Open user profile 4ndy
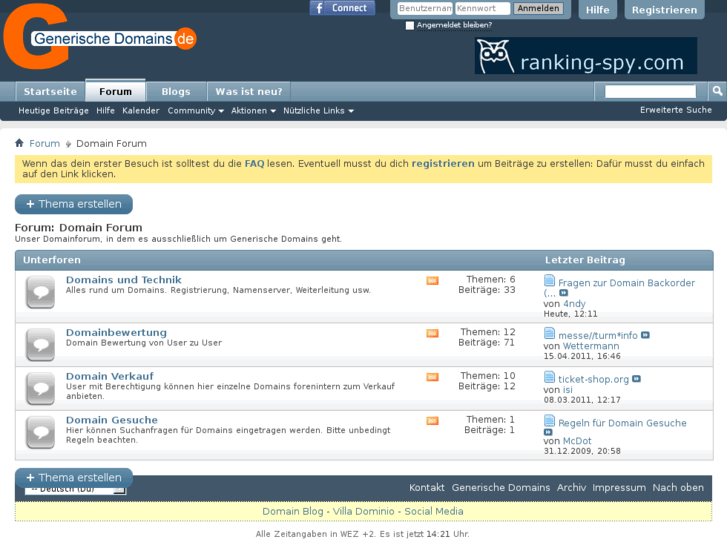The height and width of the screenshot is (545, 727). coord(574,304)
